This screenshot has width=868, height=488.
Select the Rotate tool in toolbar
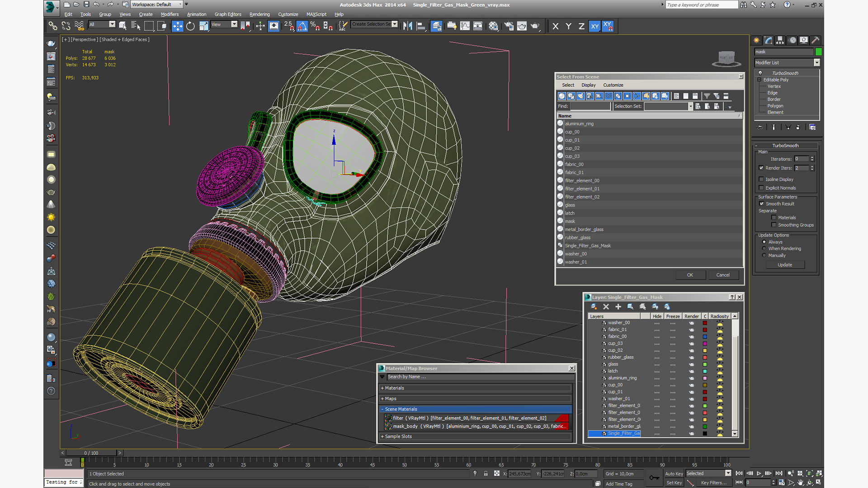coord(190,26)
